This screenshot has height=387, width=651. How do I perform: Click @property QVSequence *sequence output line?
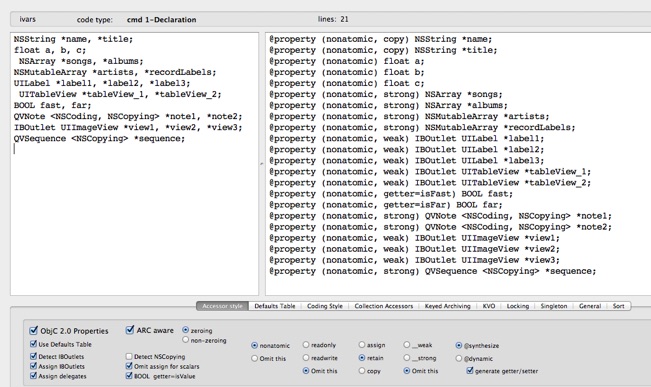(x=433, y=271)
